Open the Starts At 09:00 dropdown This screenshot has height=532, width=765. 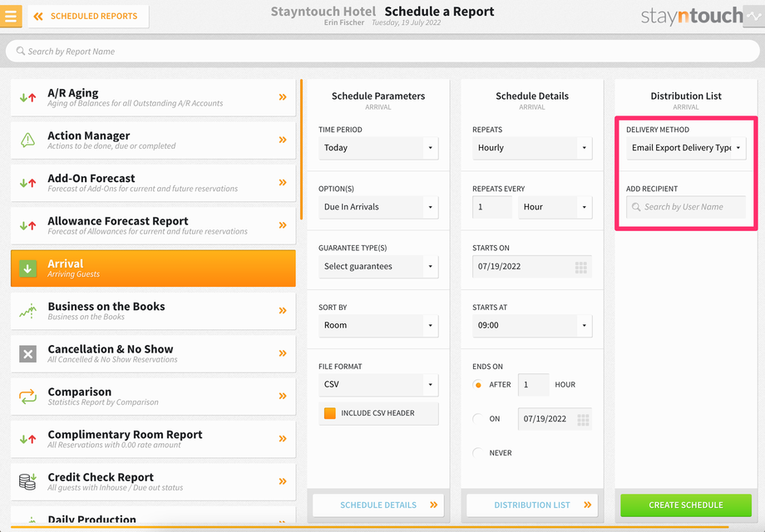click(532, 325)
